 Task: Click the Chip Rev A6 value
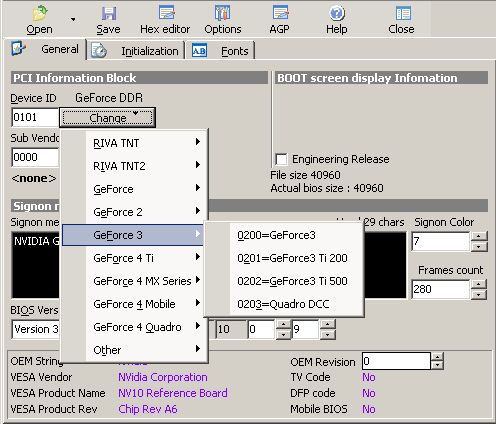148,409
